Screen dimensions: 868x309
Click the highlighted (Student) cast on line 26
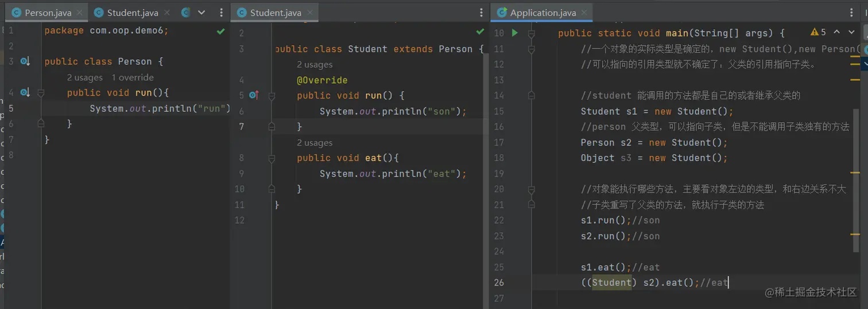pyautogui.click(x=612, y=283)
